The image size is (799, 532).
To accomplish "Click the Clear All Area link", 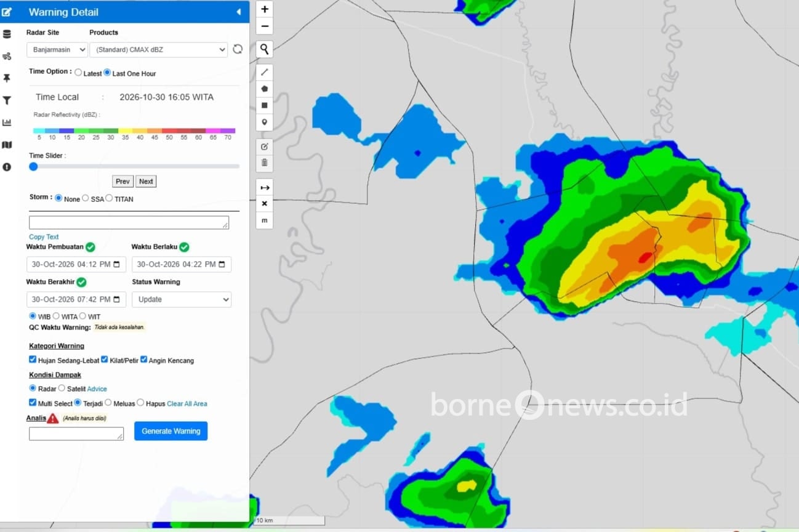I will [x=187, y=404].
